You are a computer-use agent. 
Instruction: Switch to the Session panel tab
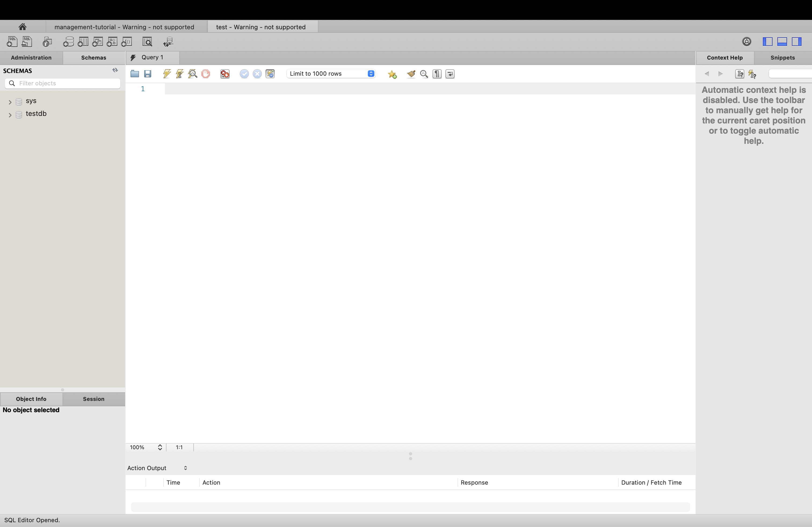coord(93,399)
